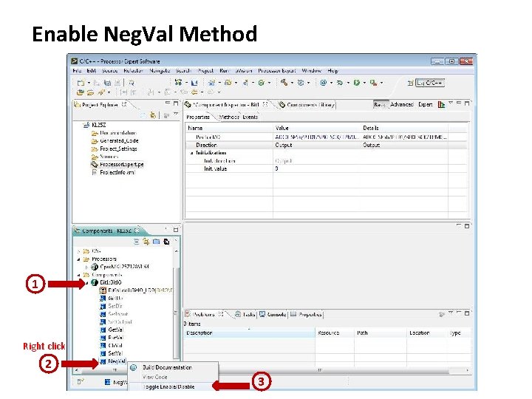Open the Documentation folder

[x=117, y=133]
